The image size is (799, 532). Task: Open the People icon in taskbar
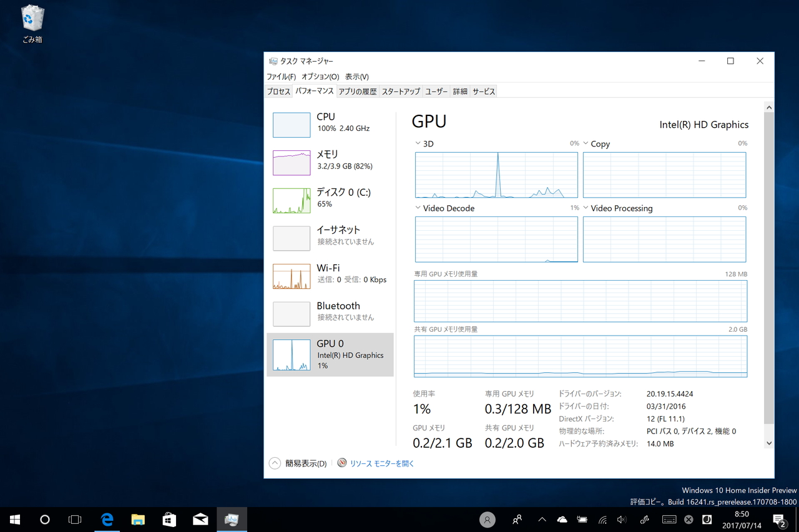(517, 520)
